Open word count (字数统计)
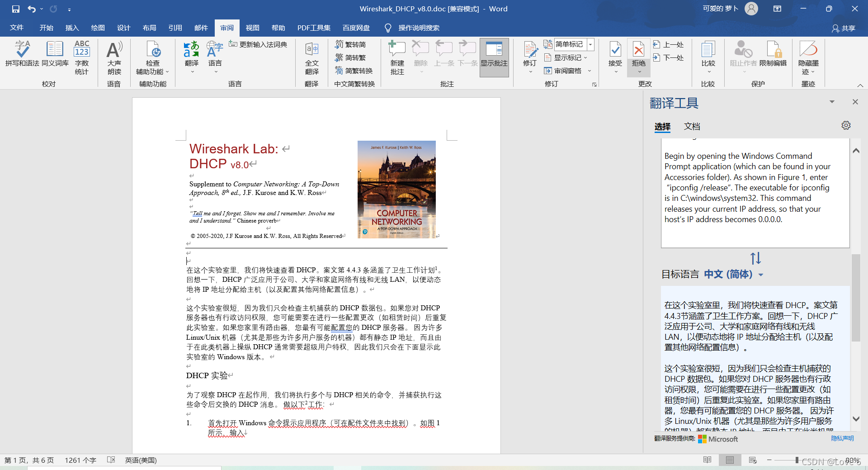This screenshot has width=868, height=470. coord(82,58)
